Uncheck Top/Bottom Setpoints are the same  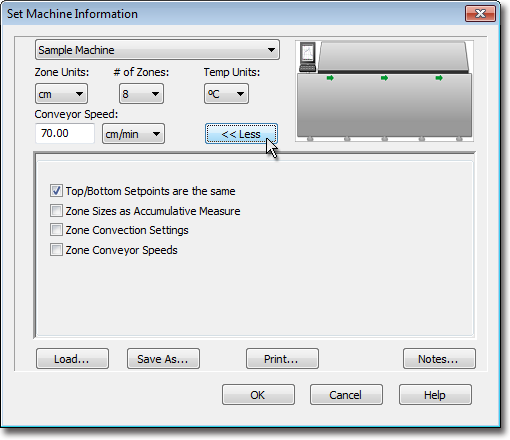click(x=56, y=191)
